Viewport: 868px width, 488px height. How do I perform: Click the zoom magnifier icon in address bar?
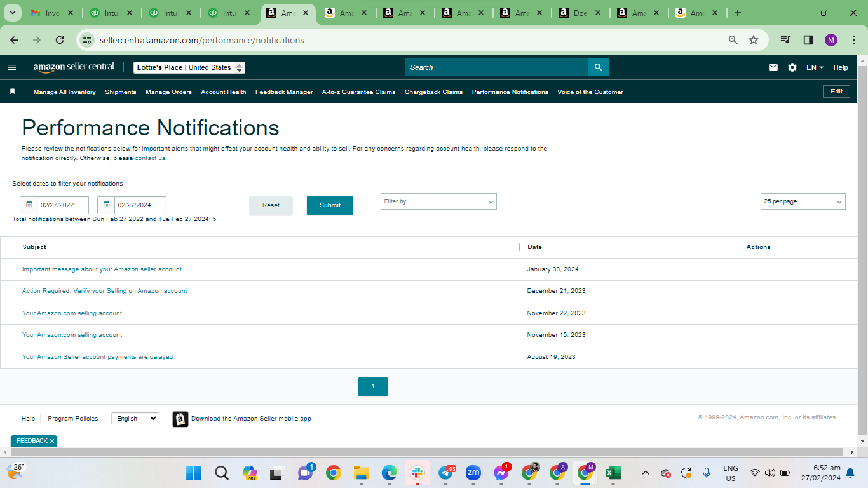[733, 40]
